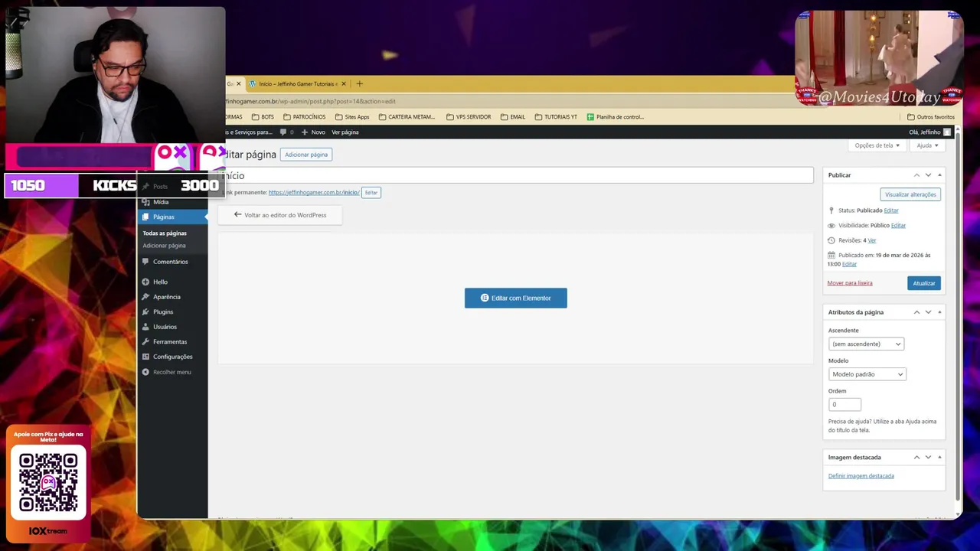Click the Hello plus-circle icon in sidebar
The image size is (980, 551).
point(145,282)
